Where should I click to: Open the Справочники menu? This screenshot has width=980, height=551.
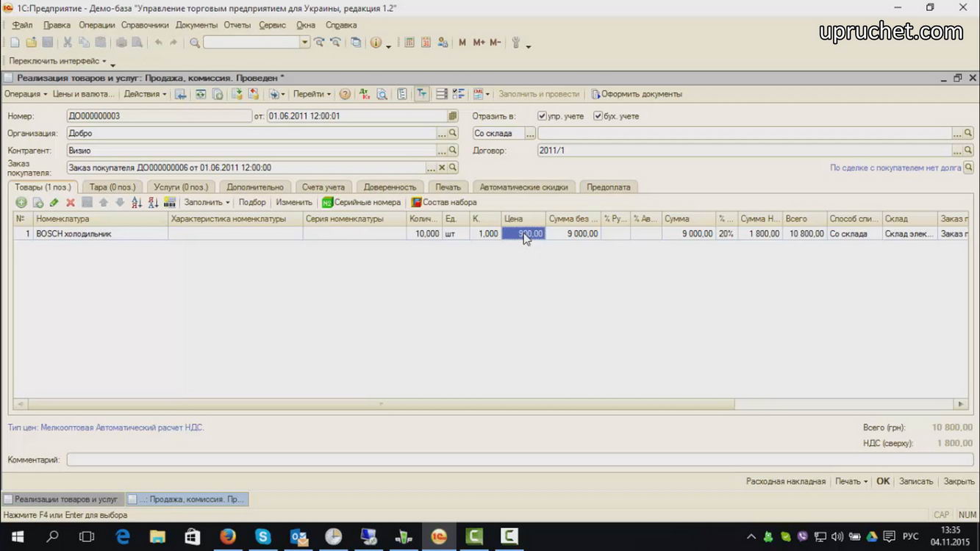pyautogui.click(x=145, y=25)
